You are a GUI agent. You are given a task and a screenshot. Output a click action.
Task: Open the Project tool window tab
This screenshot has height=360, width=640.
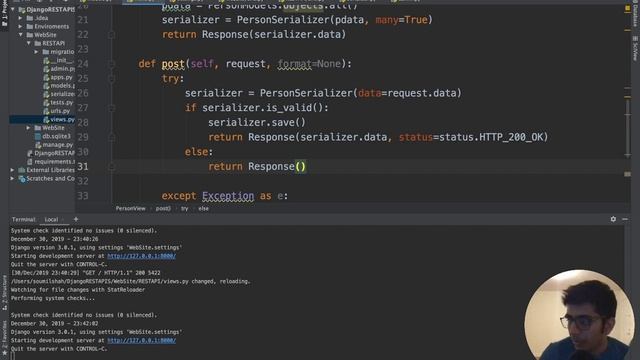point(4,14)
